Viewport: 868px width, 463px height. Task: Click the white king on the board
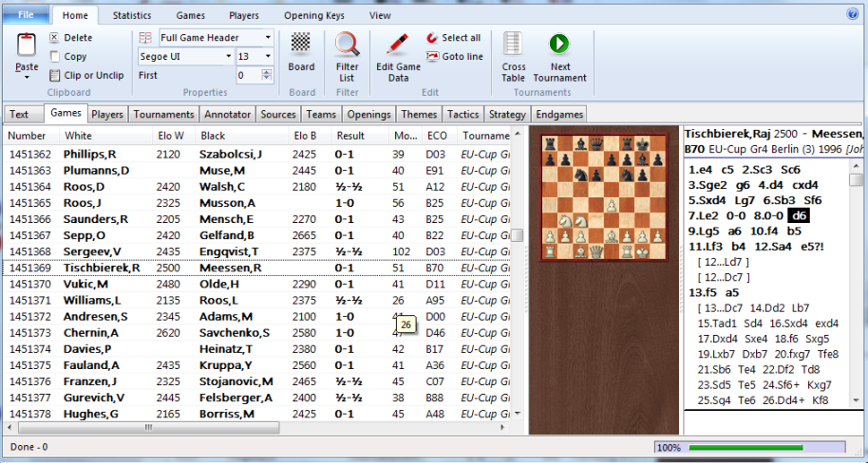tap(642, 251)
